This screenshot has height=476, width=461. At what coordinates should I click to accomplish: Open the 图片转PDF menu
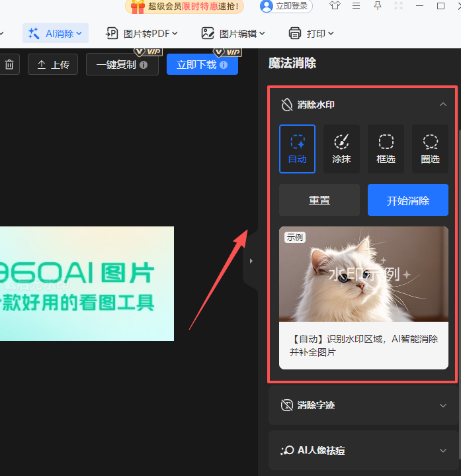137,33
